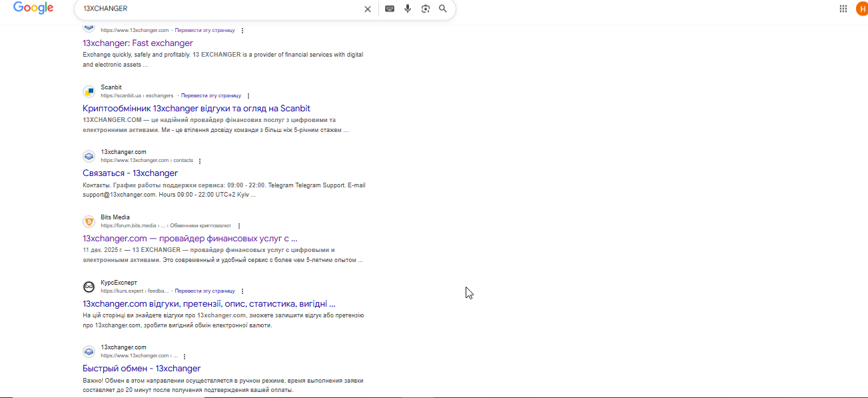
Task: Click the Bits Media site favicon
Action: [89, 221]
